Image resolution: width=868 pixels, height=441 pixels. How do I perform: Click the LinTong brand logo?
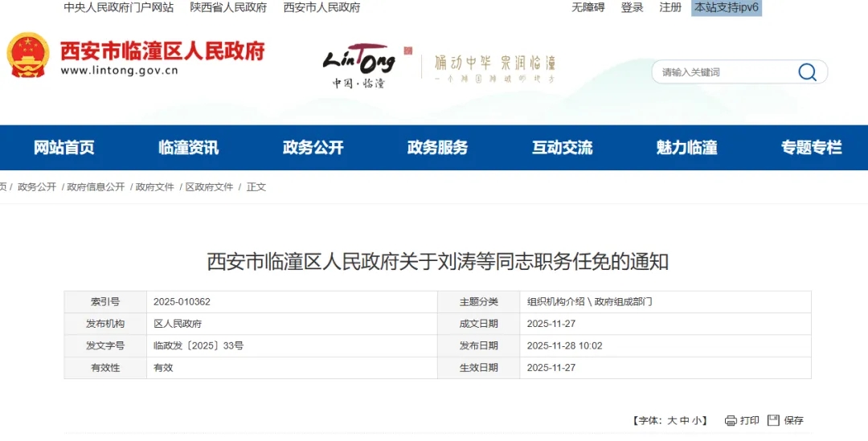click(359, 64)
